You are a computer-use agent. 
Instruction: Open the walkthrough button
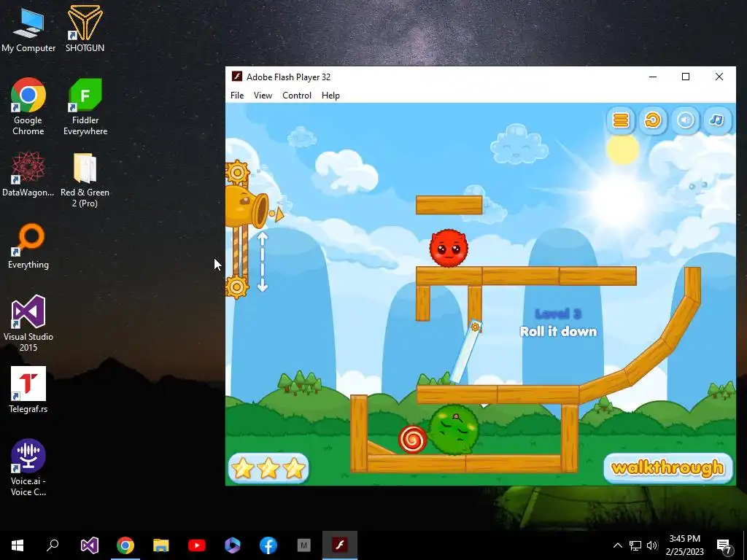point(668,468)
